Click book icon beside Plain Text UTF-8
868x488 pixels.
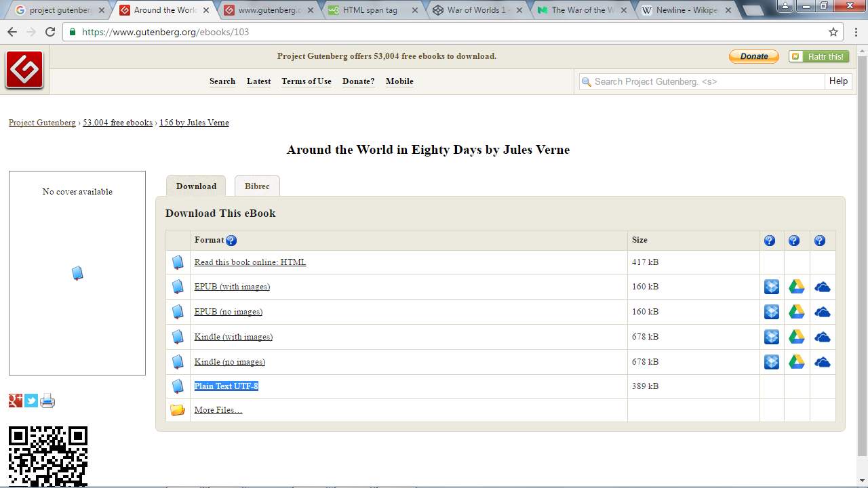(x=178, y=386)
